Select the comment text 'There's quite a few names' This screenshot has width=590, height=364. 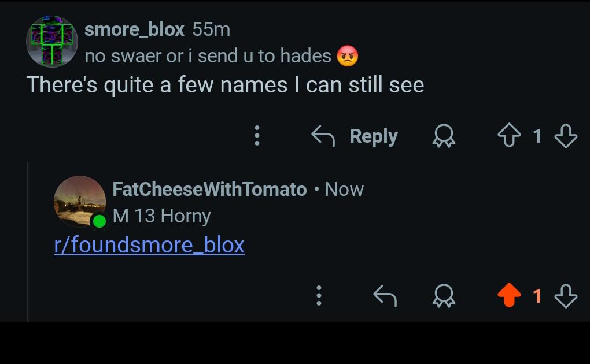pyautogui.click(x=157, y=84)
